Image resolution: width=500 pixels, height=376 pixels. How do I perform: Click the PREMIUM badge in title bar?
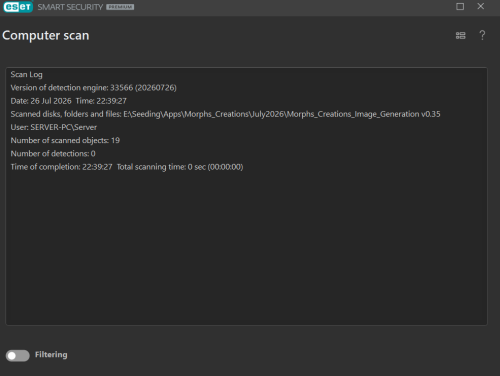[x=120, y=7]
